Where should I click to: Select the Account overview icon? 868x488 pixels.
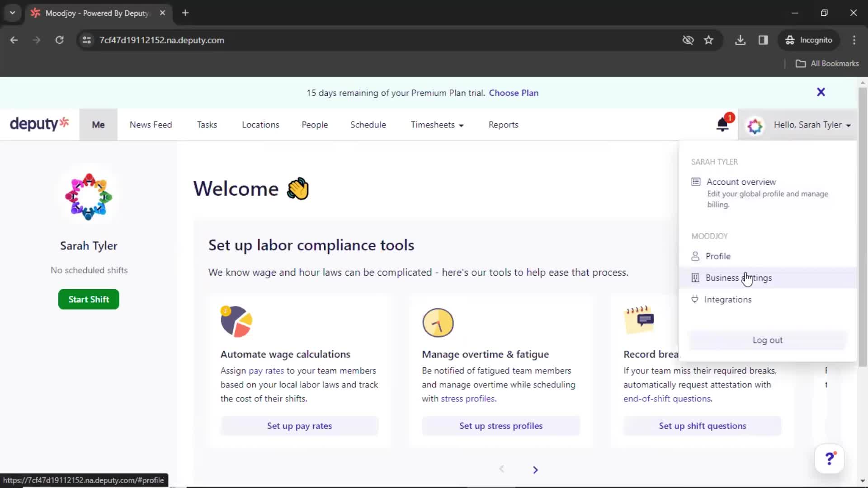(695, 181)
